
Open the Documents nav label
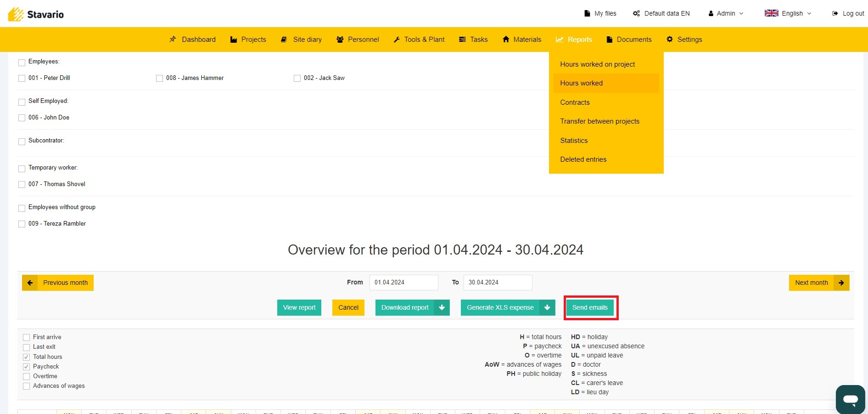634,40
